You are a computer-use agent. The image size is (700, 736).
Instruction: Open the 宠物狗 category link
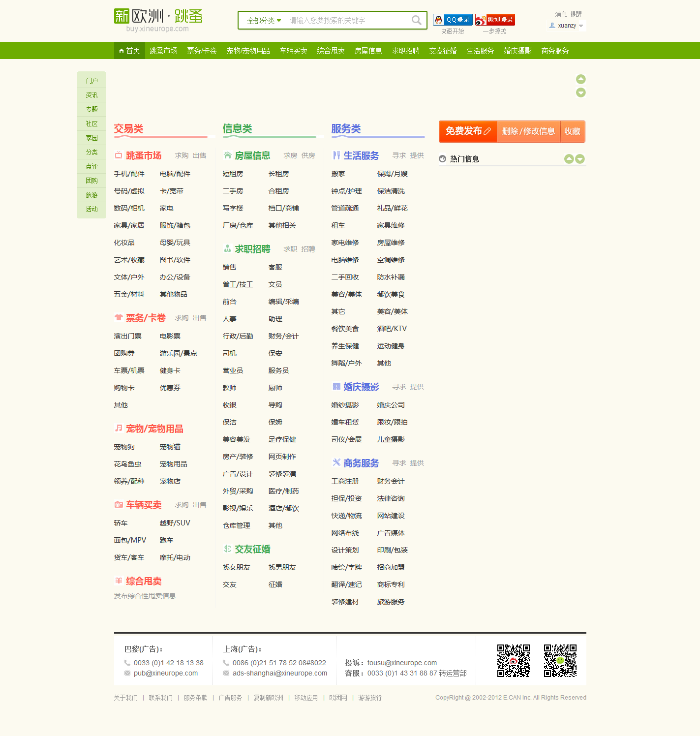point(124,446)
